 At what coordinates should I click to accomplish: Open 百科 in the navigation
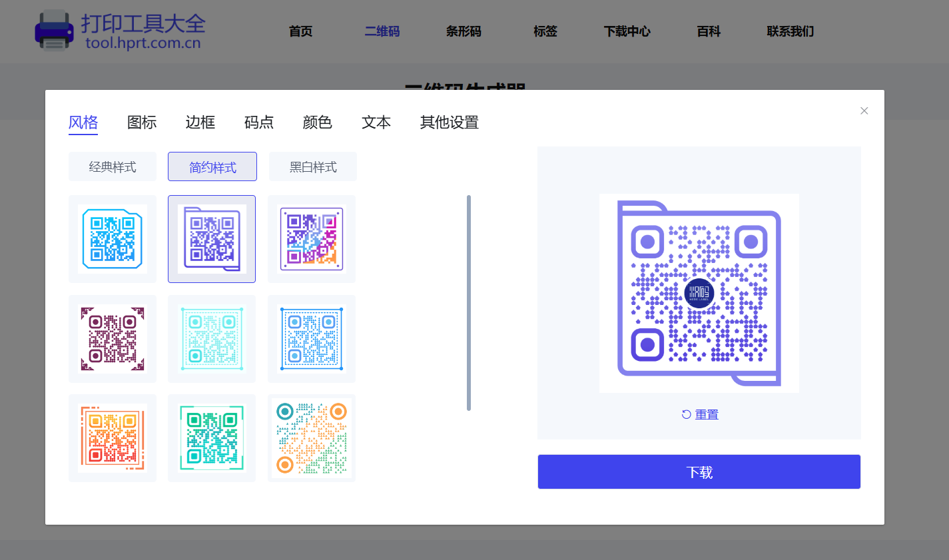709,31
